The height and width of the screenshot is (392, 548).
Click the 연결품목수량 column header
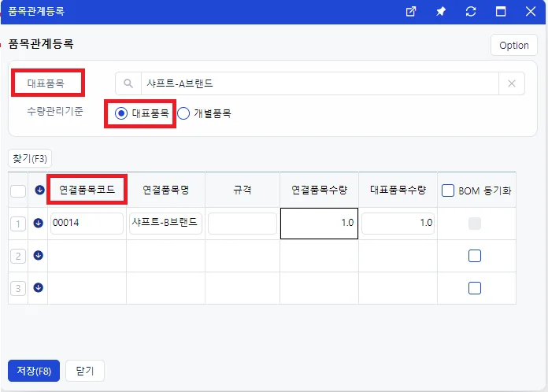pos(319,190)
